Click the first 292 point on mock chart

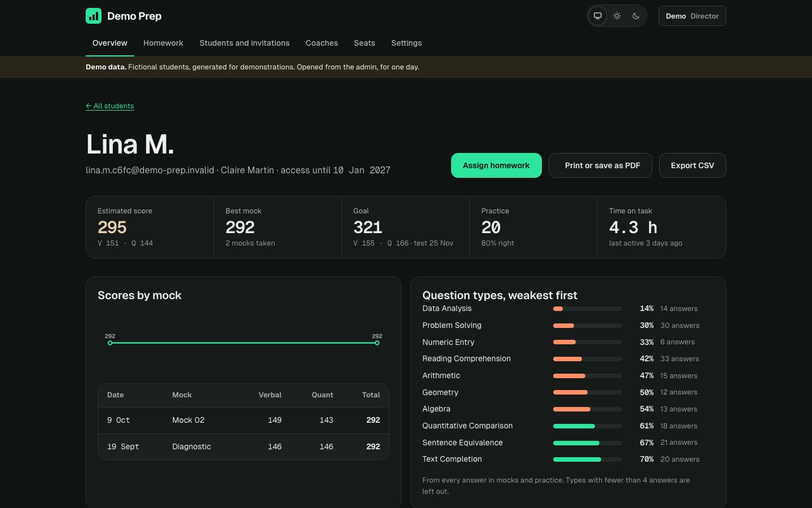coord(110,343)
